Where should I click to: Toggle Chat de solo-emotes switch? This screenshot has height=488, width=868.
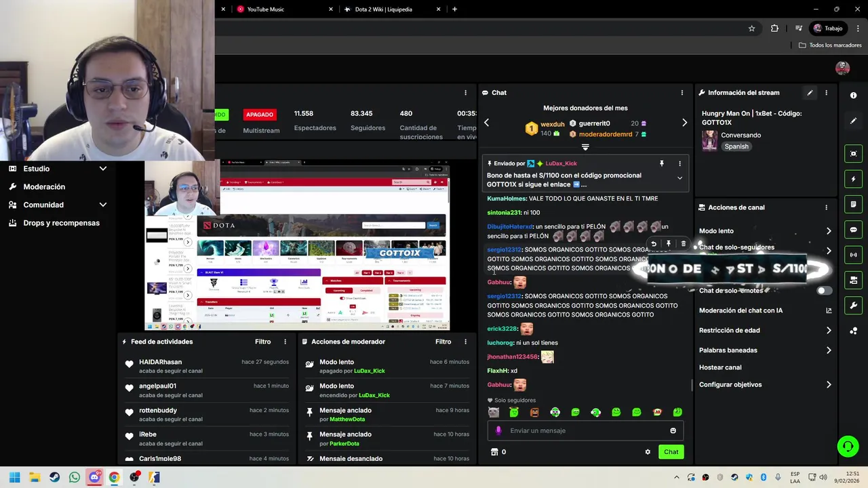824,291
